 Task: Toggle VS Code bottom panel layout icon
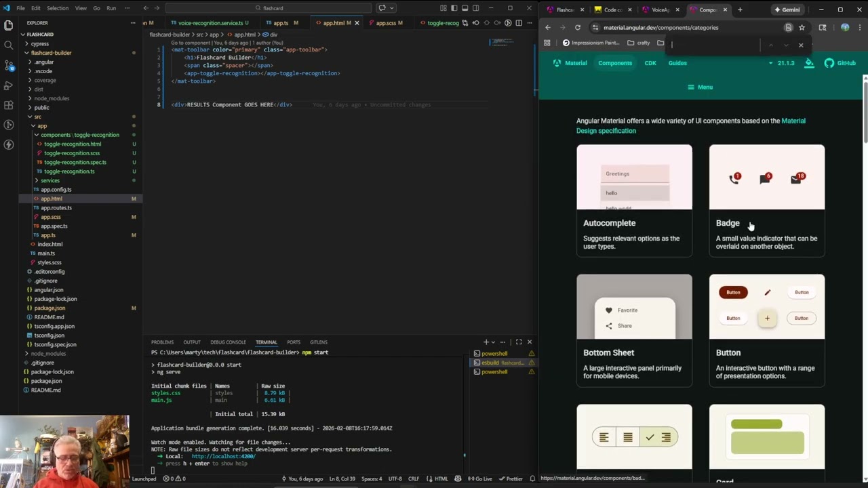click(465, 8)
